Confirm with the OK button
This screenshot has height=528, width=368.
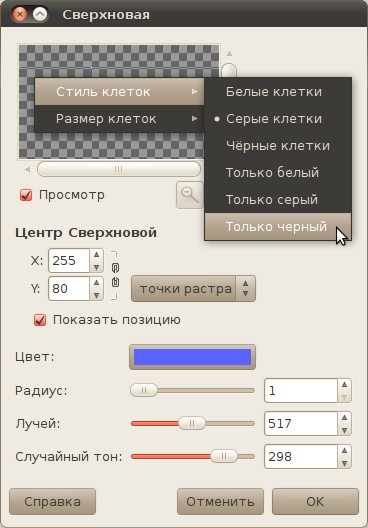315,501
